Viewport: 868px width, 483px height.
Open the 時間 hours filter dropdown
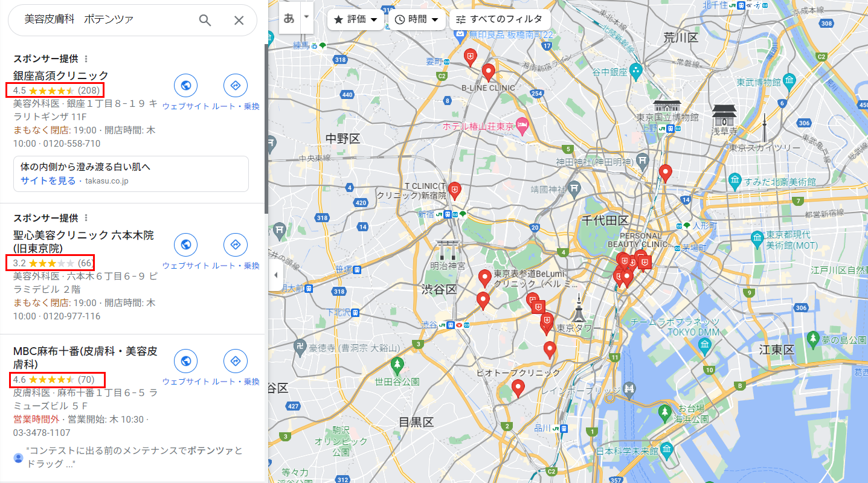click(x=416, y=19)
